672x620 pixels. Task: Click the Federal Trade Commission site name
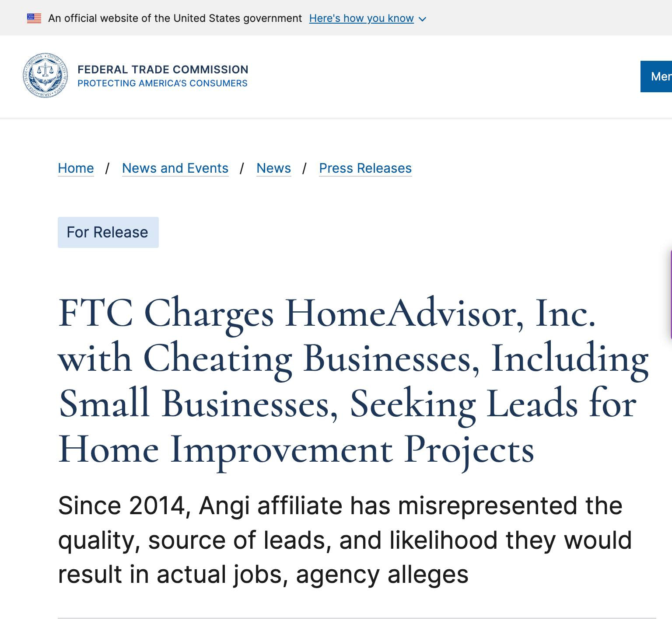pyautogui.click(x=163, y=70)
